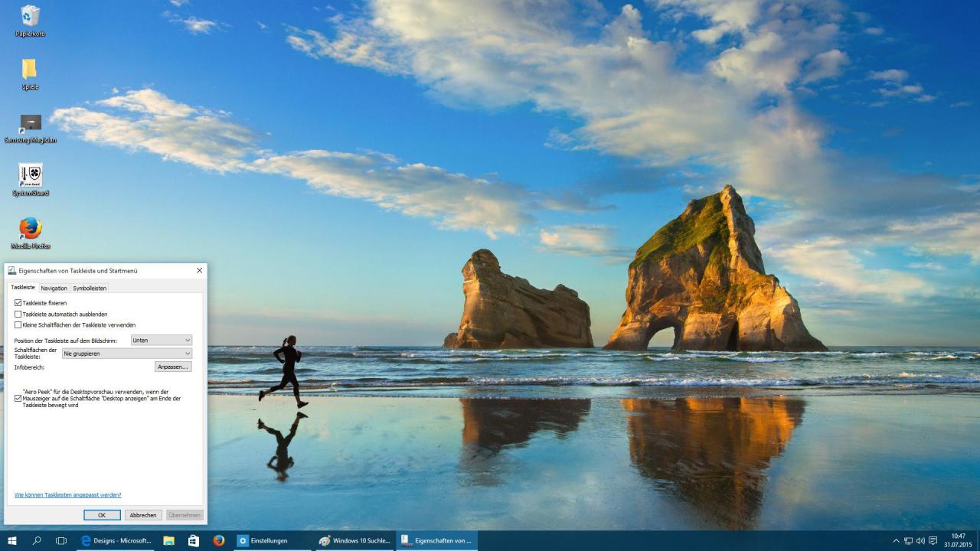
Task: Click the Eigenschaften von... taskbar button
Action: (437, 540)
